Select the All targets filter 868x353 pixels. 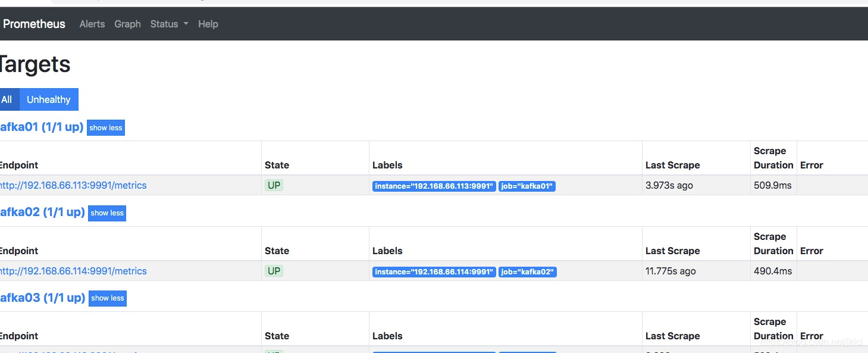pyautogui.click(x=8, y=99)
